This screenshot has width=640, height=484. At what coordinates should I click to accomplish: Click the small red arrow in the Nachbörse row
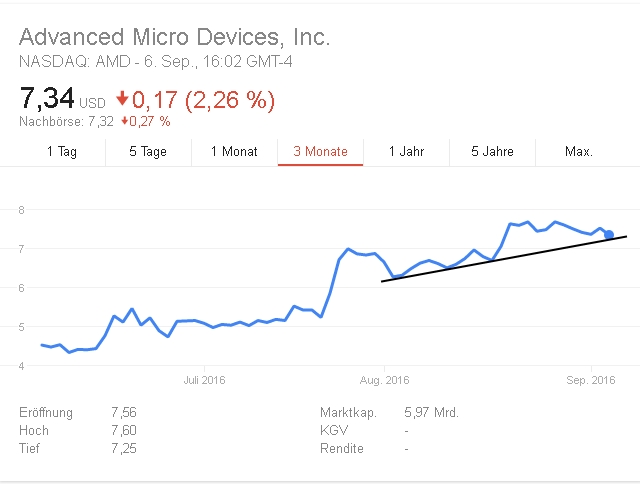point(123,121)
